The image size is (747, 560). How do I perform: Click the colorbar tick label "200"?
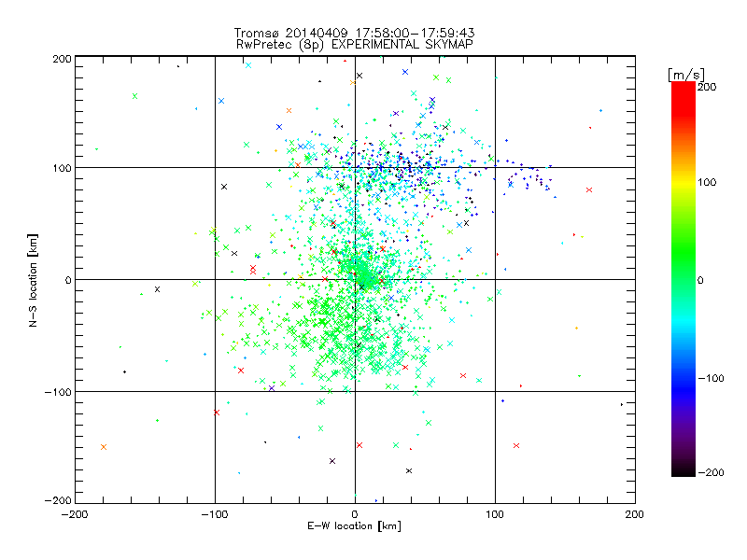[707, 87]
